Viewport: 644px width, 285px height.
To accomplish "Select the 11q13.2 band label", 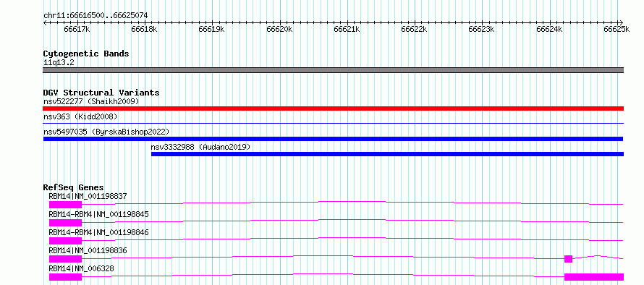I will click(59, 62).
